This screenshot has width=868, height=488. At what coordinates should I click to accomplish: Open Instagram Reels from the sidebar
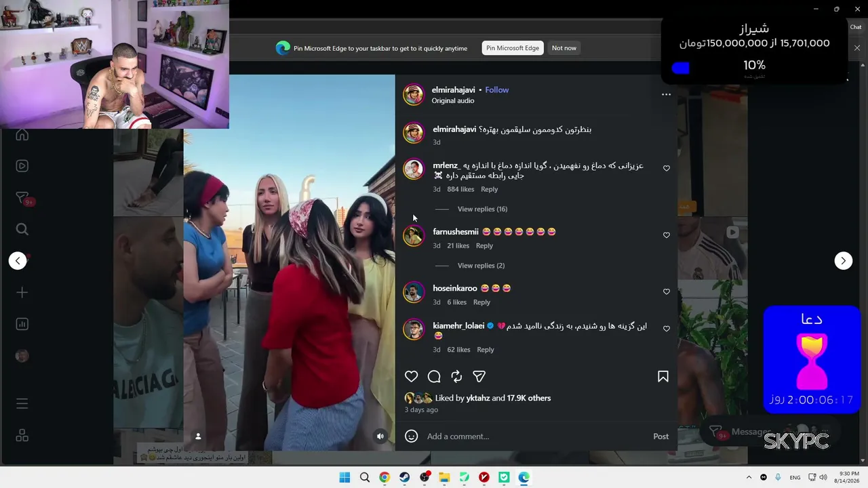22,166
